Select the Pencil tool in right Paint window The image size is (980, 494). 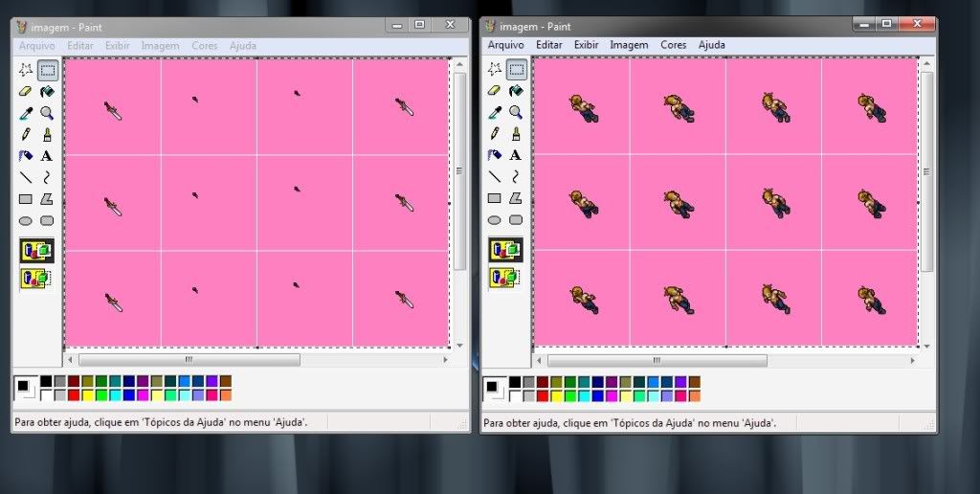495,134
